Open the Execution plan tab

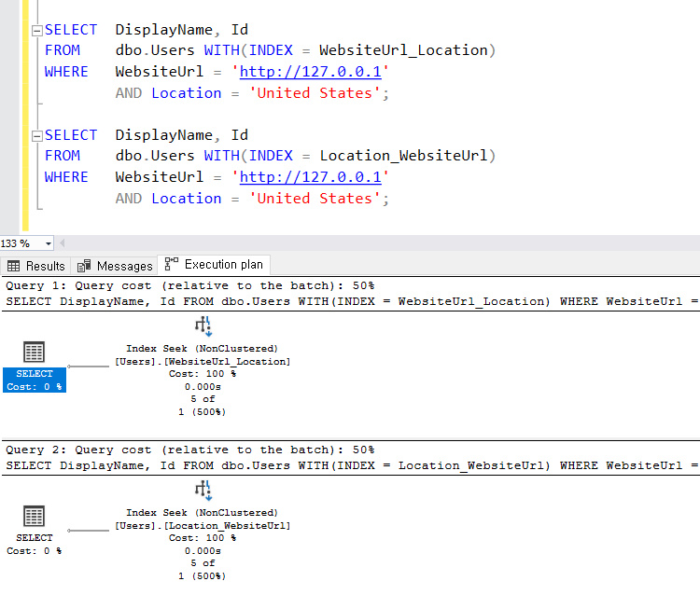point(214,265)
